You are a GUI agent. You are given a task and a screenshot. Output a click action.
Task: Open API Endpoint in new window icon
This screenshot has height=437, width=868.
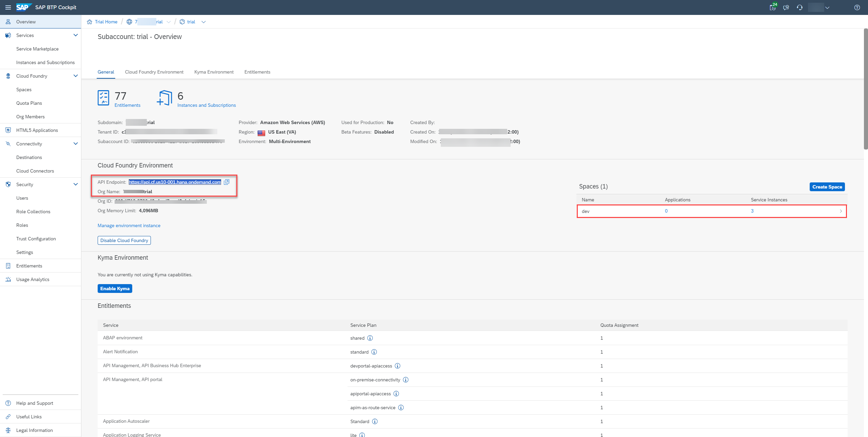coord(226,182)
